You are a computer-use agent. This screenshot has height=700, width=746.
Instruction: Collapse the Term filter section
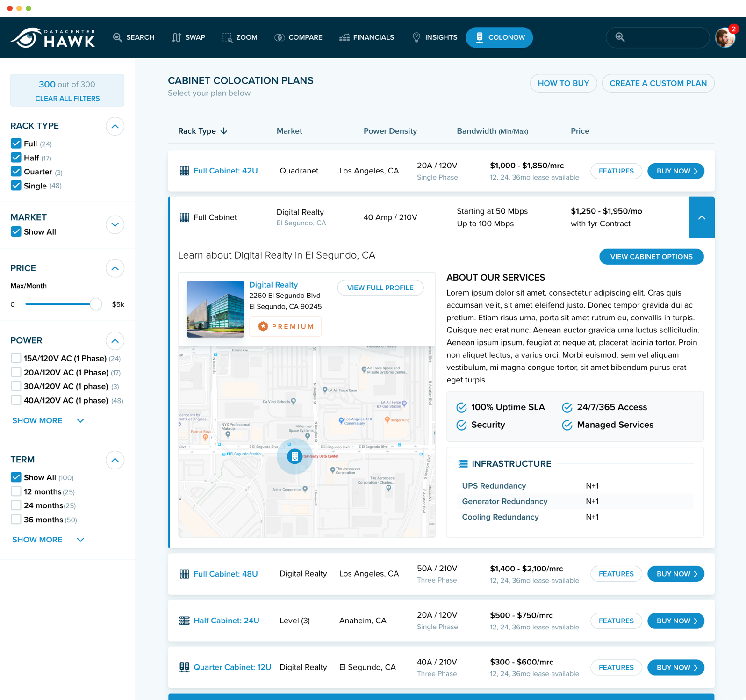tap(115, 460)
